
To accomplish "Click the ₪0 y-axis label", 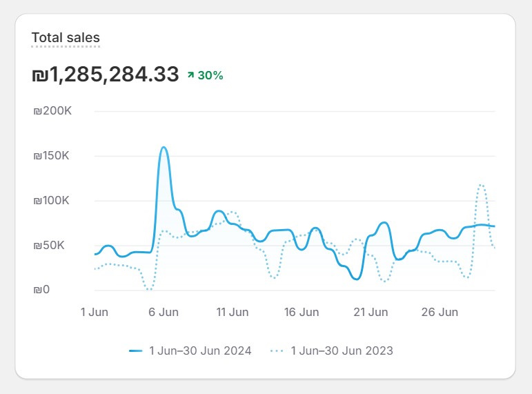I will pyautogui.click(x=41, y=290).
